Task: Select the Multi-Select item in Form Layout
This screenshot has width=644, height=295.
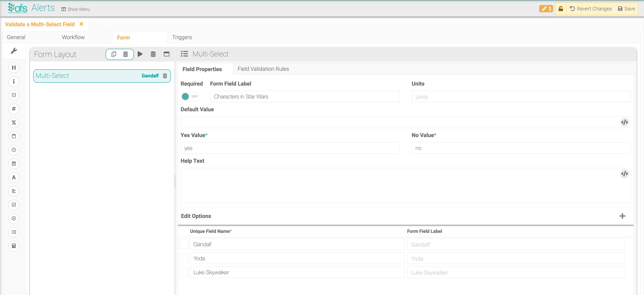Action: tap(102, 76)
